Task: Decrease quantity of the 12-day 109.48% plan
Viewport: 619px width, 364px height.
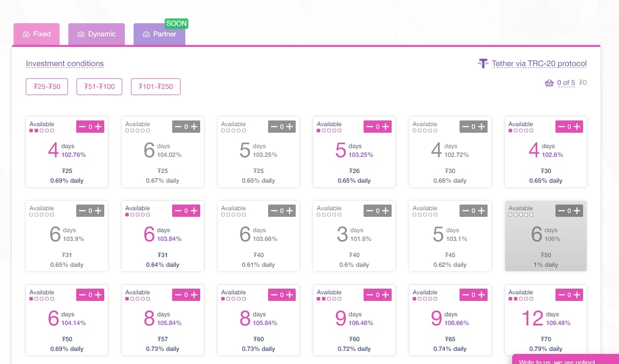Action: [x=561, y=295]
